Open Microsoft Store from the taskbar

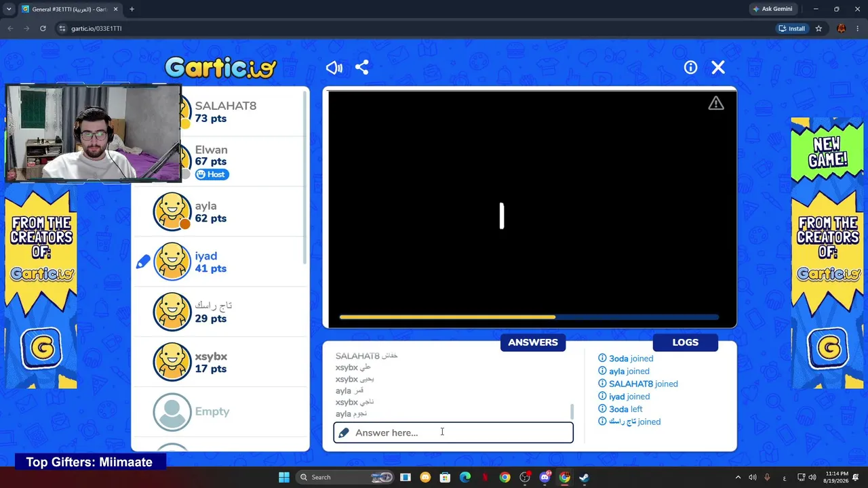[x=446, y=477]
